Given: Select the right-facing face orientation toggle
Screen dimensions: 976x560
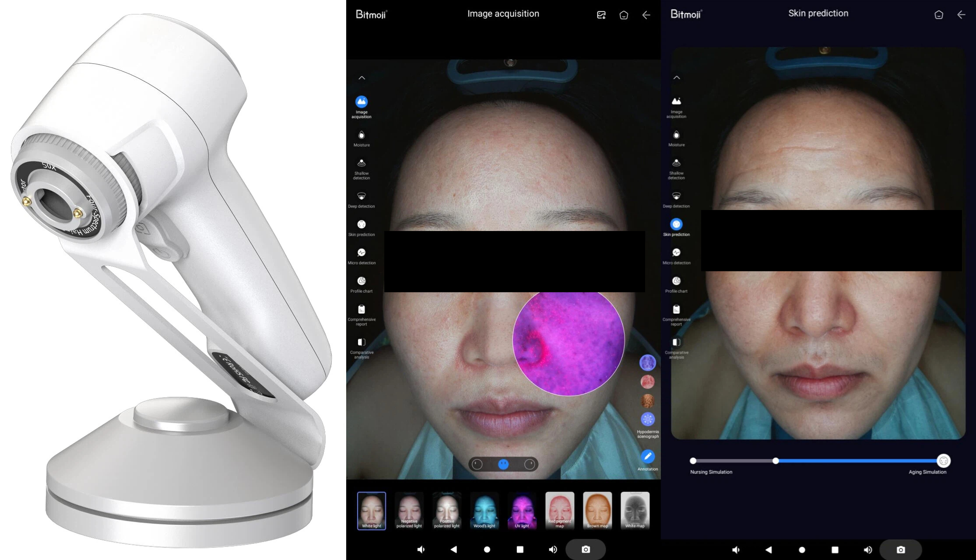Looking at the screenshot, I should 530,464.
